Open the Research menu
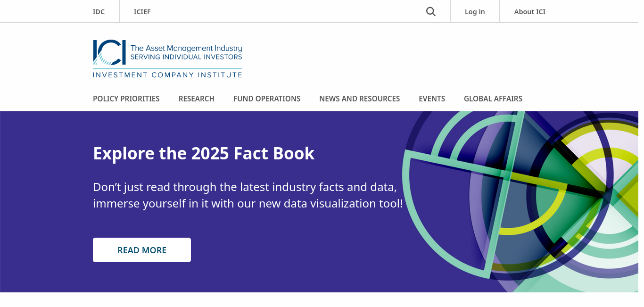The image size is (644, 307). (x=197, y=99)
